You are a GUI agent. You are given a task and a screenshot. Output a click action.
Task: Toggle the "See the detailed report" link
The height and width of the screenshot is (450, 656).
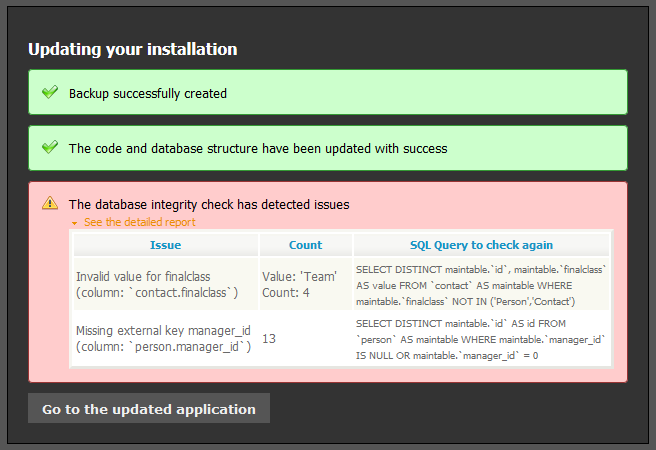point(139,222)
